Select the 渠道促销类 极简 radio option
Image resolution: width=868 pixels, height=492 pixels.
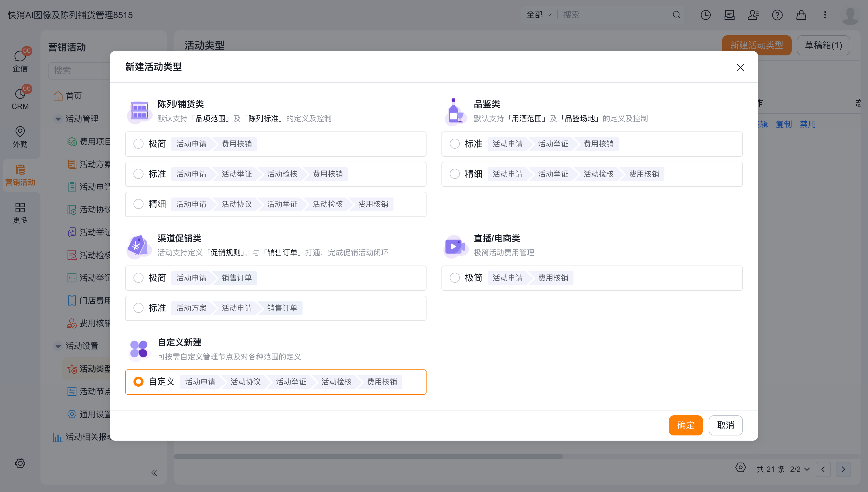pos(138,278)
